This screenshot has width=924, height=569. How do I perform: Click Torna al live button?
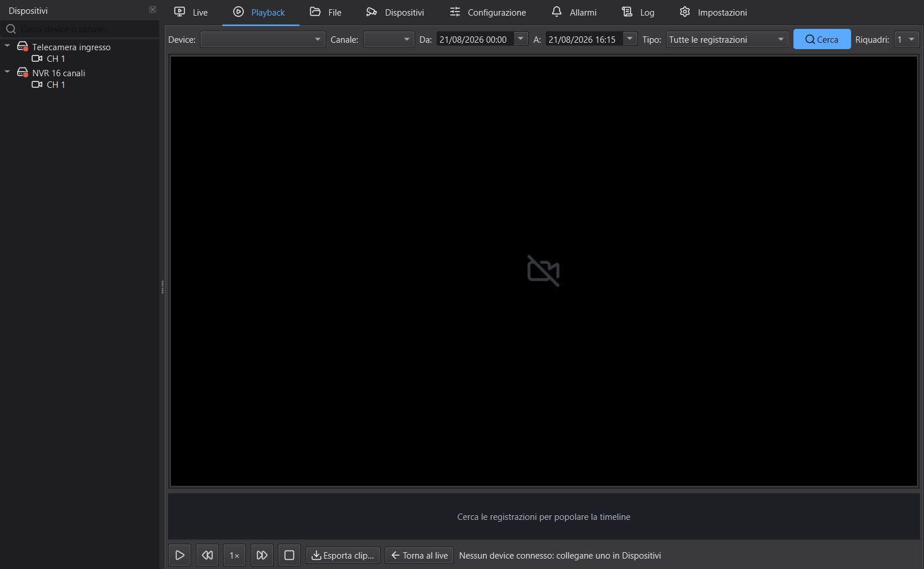coord(419,555)
